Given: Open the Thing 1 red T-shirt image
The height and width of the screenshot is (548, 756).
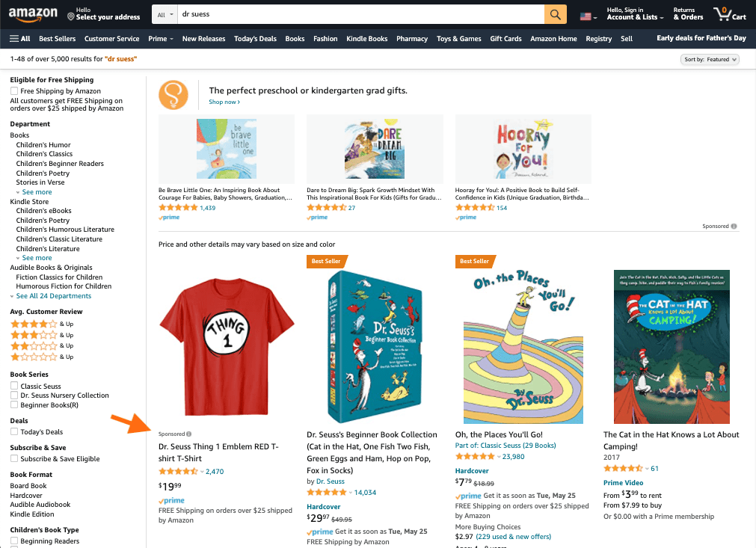Looking at the screenshot, I should pos(227,344).
